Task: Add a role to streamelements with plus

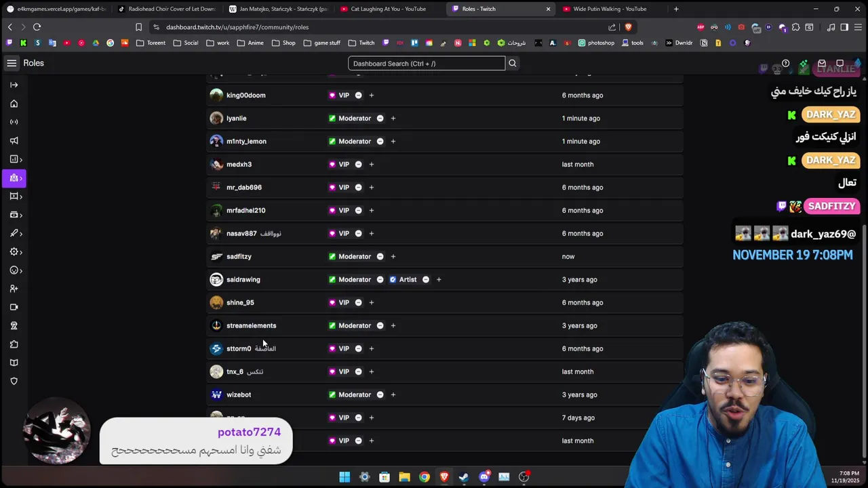Action: pyautogui.click(x=393, y=325)
